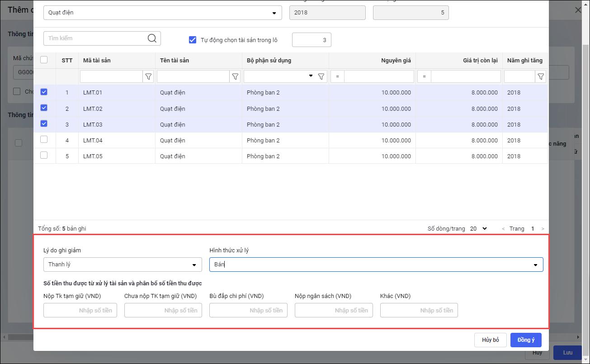
Task: Click the Hủy bỏ button
Action: coord(490,340)
